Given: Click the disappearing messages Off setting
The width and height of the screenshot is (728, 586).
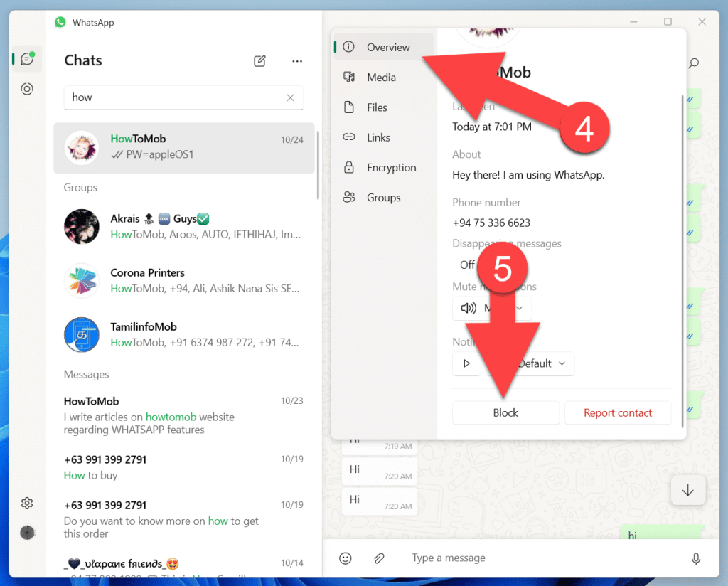Looking at the screenshot, I should click(467, 265).
